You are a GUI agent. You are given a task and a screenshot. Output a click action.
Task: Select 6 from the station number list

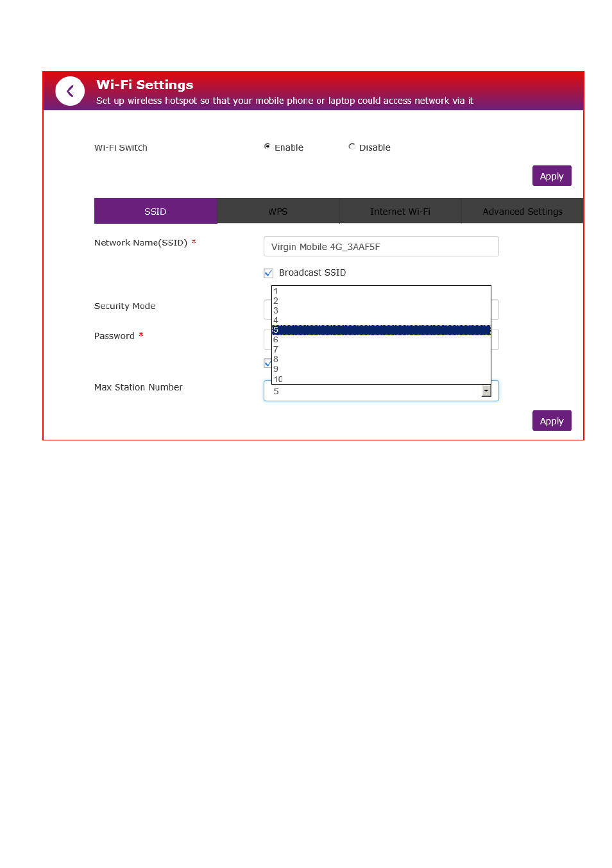(x=380, y=340)
